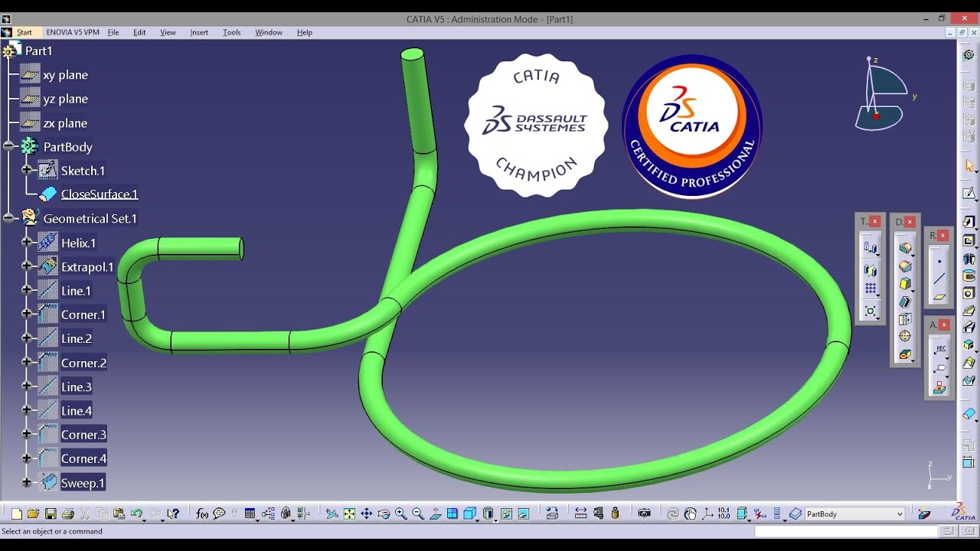Open the Tools menu
Viewport: 980px width, 551px height.
pos(231,32)
